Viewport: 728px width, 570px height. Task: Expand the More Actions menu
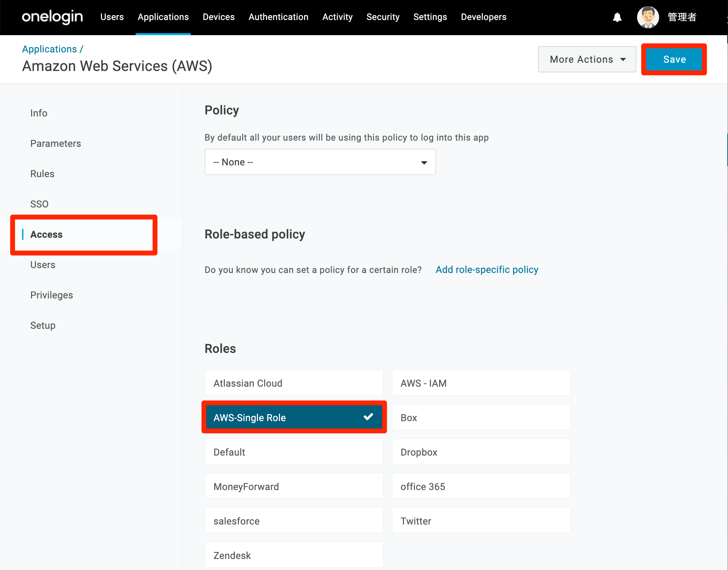(587, 59)
